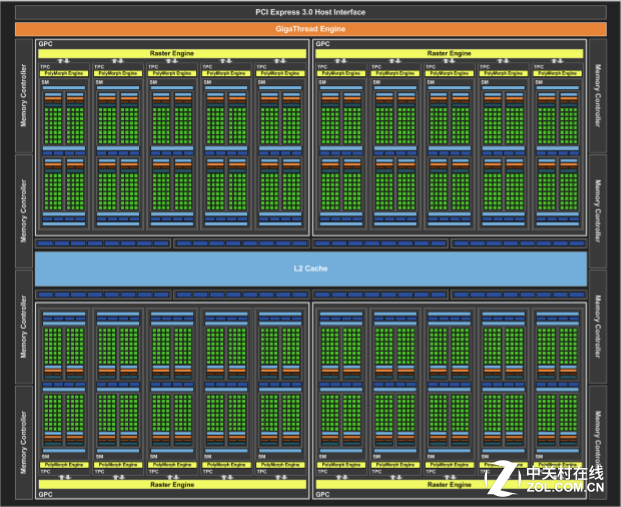This screenshot has width=621, height=507.
Task: Click the GPC label of top-right cluster
Action: click(x=323, y=45)
